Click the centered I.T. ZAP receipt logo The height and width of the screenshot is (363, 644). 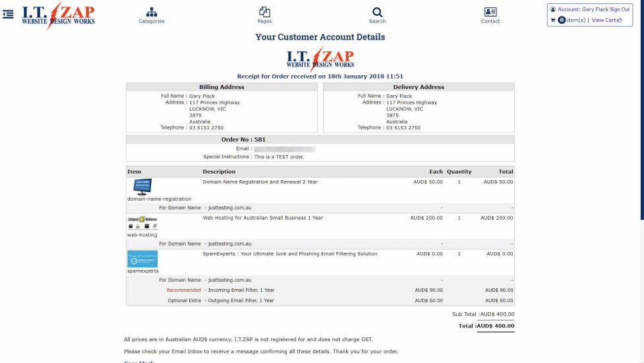[x=320, y=58]
